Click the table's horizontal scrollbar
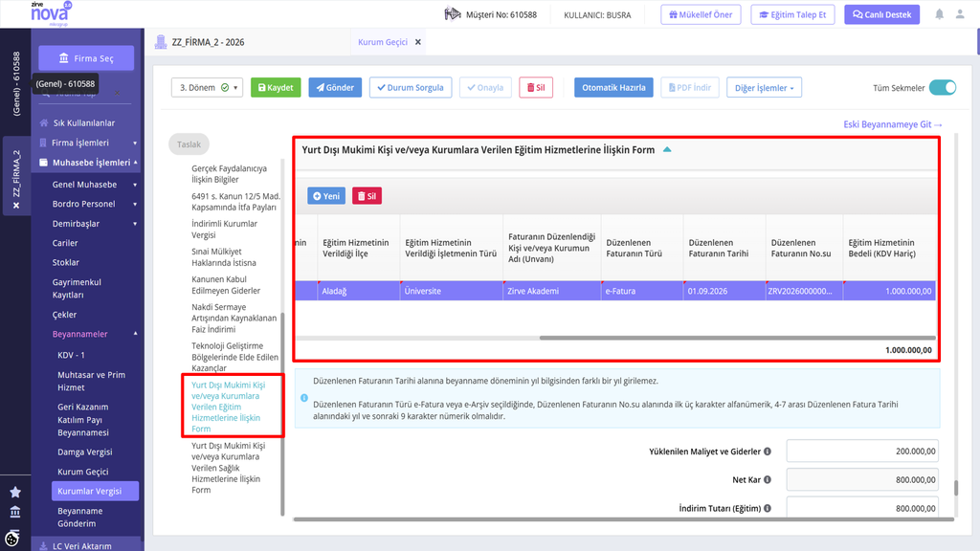Image resolution: width=980 pixels, height=551 pixels. 737,338
